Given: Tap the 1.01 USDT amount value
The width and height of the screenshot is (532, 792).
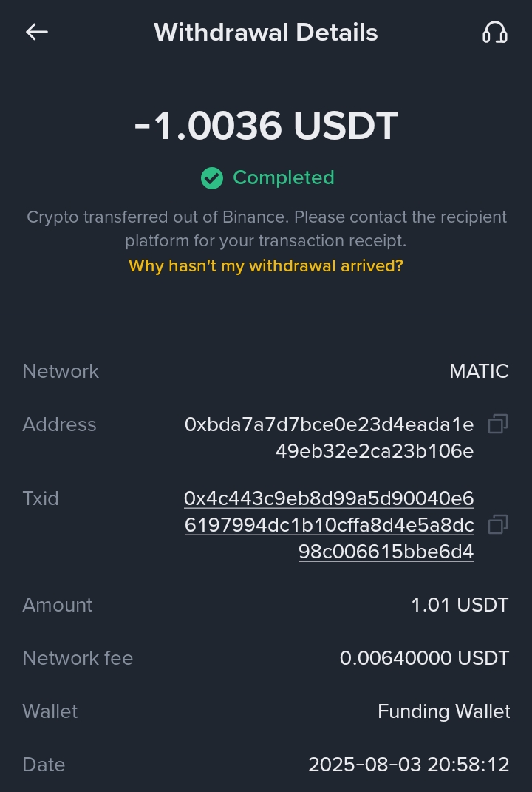Looking at the screenshot, I should [x=460, y=605].
